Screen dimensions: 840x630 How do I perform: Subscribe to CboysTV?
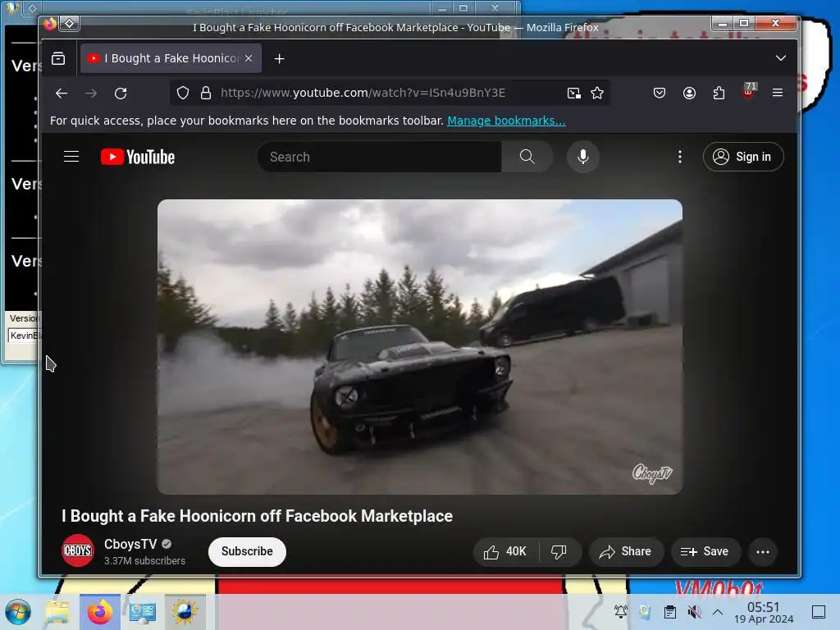pos(247,551)
